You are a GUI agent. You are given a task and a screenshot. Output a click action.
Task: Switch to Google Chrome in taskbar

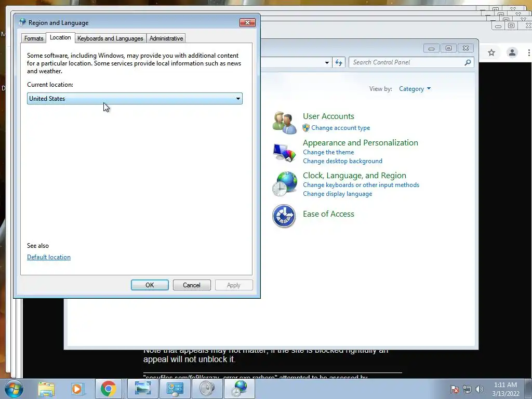click(108, 389)
